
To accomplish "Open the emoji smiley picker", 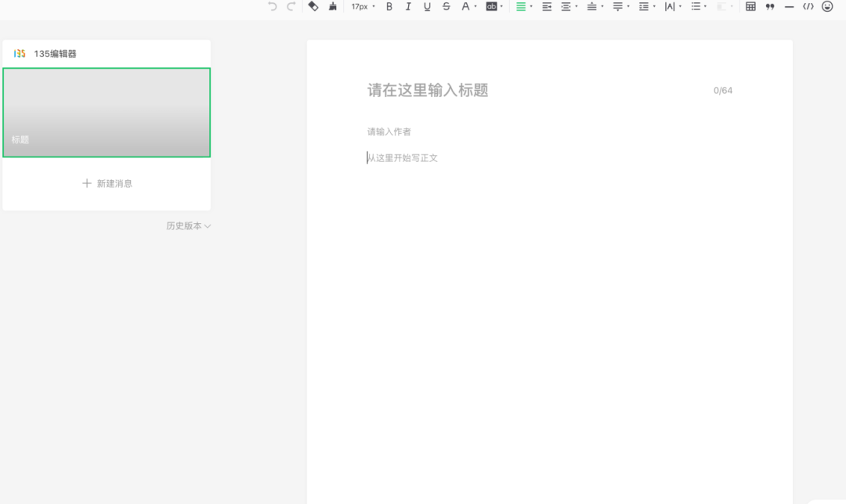I will pos(827,6).
